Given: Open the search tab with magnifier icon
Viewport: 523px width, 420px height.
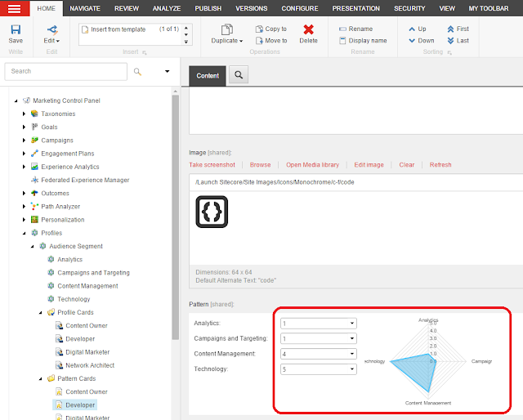Looking at the screenshot, I should (239, 74).
